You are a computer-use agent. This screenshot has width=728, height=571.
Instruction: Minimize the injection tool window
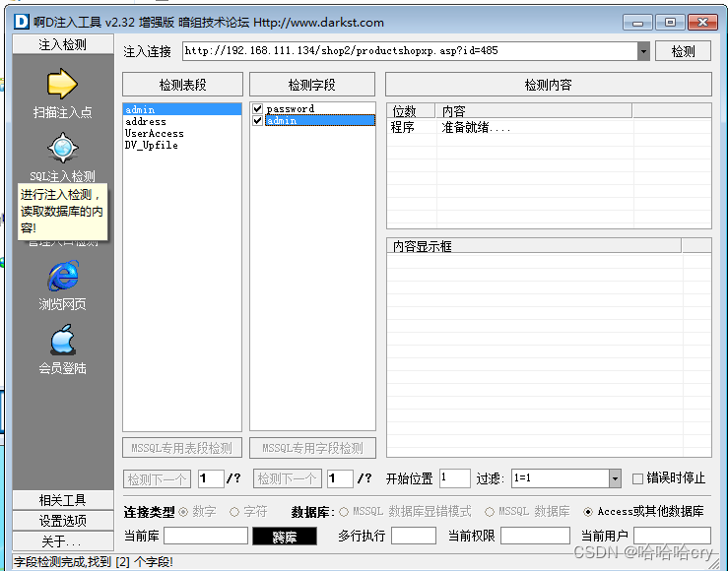[x=637, y=23]
